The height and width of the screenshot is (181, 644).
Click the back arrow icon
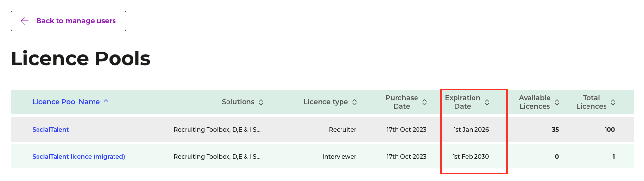25,21
